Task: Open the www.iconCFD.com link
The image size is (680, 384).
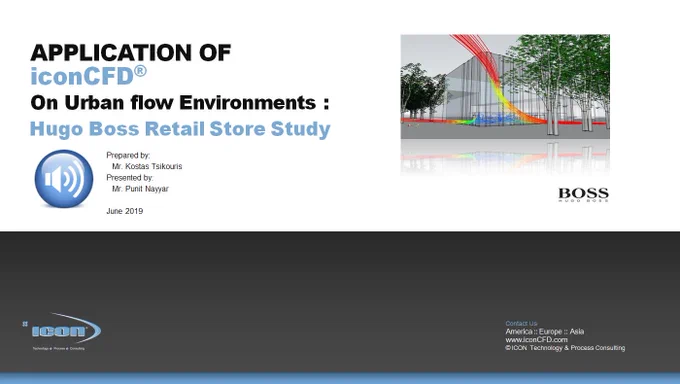Action: 536,340
